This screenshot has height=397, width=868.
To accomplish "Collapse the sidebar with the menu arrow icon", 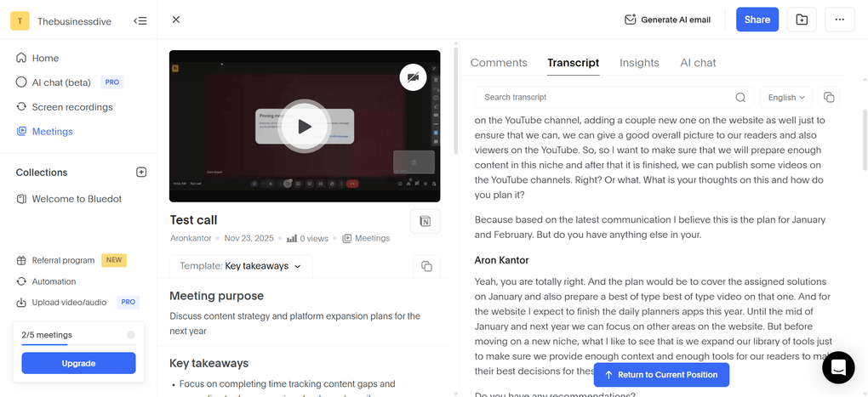I will click(140, 21).
